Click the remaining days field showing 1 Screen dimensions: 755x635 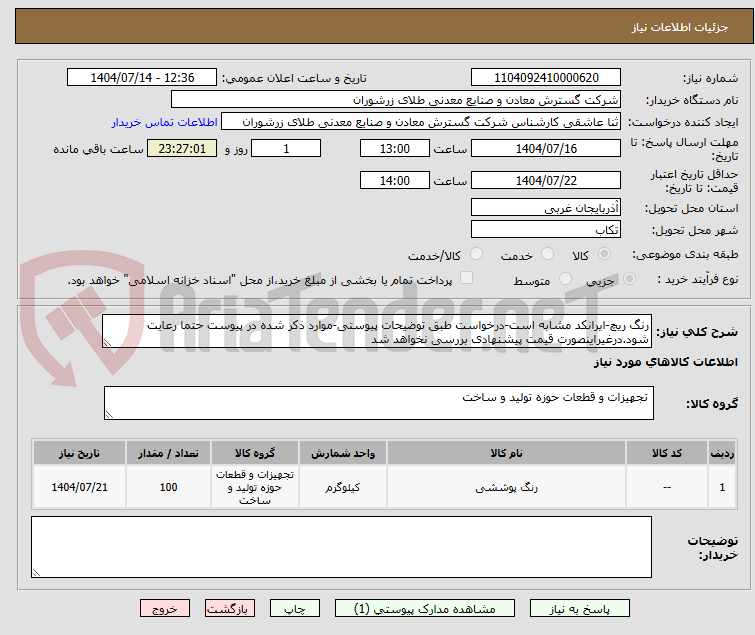pos(286,148)
